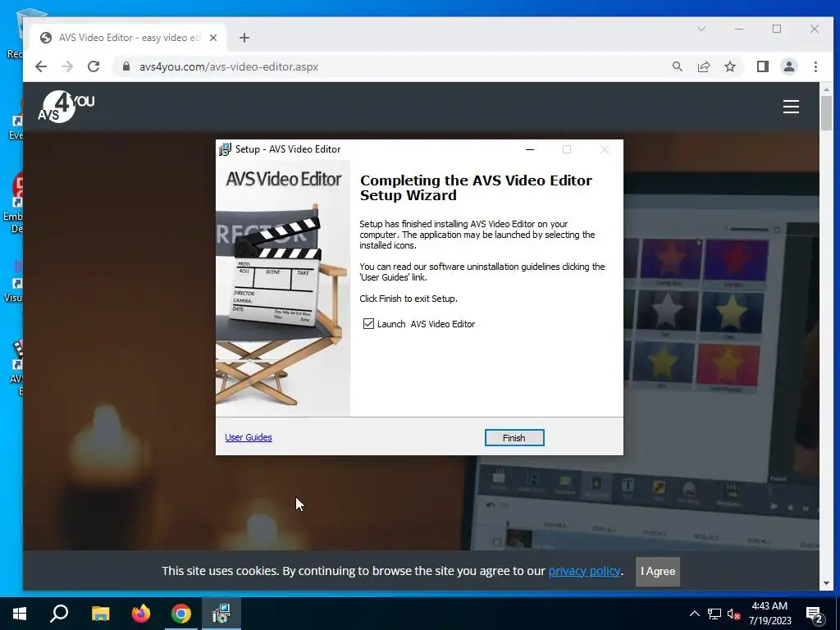Image resolution: width=840 pixels, height=630 pixels.
Task: Open the AVS4YOU hamburger menu
Action: click(x=791, y=107)
